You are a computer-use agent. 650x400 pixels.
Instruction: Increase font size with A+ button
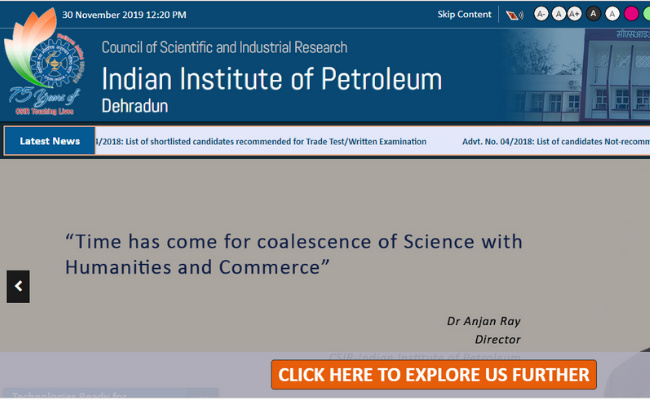pyautogui.click(x=575, y=14)
